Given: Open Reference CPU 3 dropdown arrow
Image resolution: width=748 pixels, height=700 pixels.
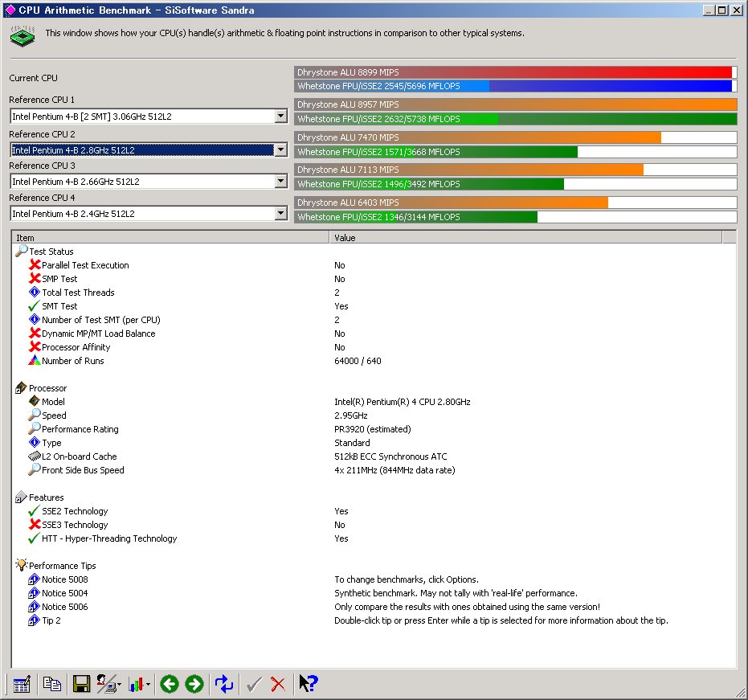Looking at the screenshot, I should point(281,182).
